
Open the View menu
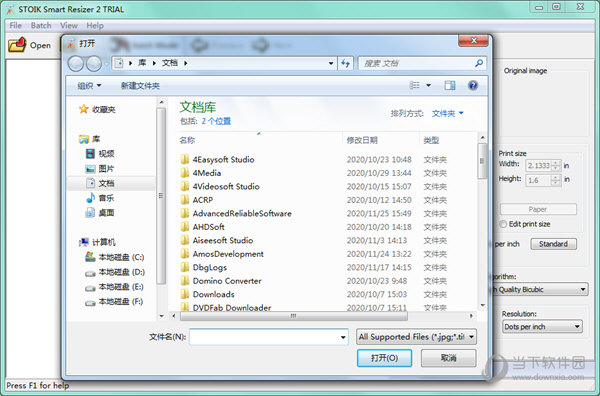69,26
